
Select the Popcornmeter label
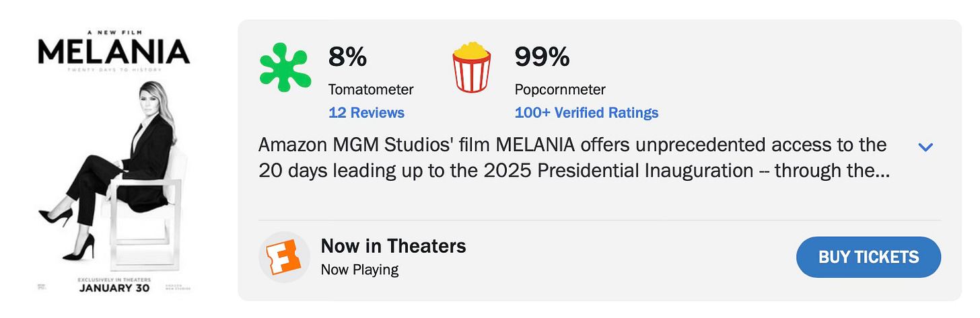560,89
